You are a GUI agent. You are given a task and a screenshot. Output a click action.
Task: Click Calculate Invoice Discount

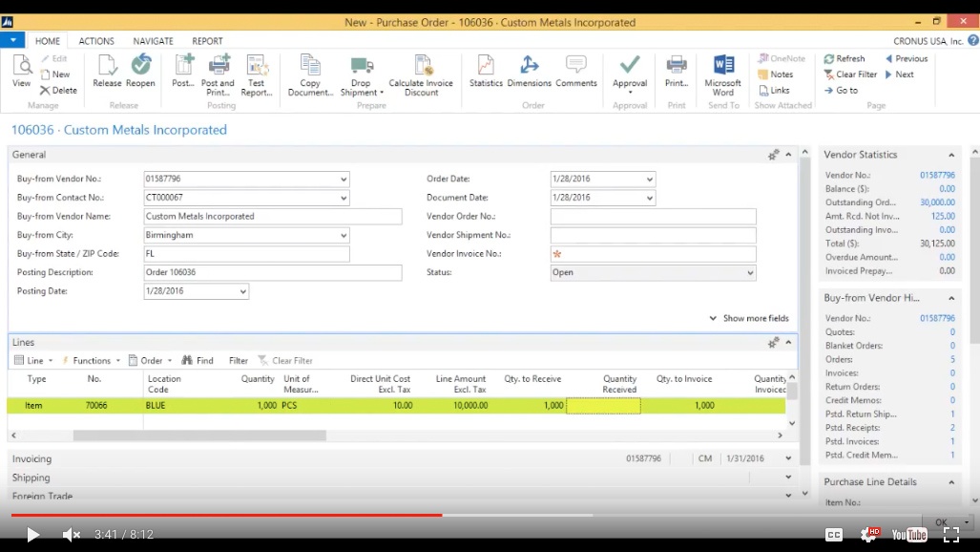tap(421, 75)
